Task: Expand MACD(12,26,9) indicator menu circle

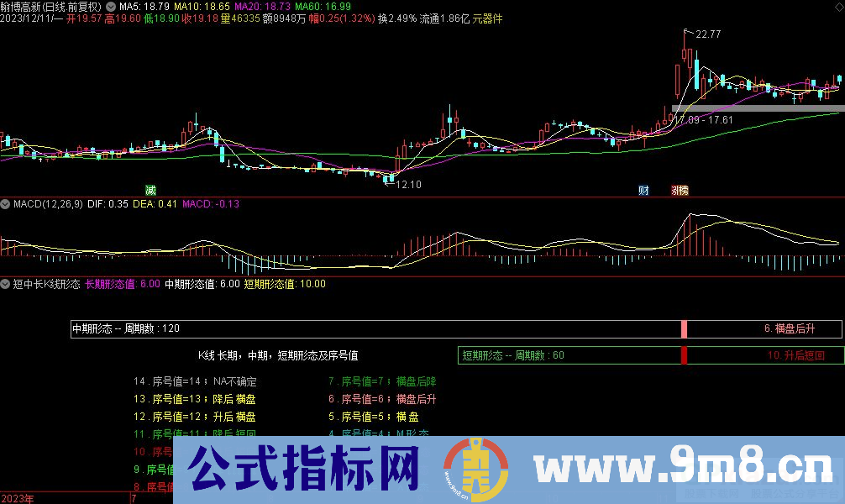Action: pos(5,204)
